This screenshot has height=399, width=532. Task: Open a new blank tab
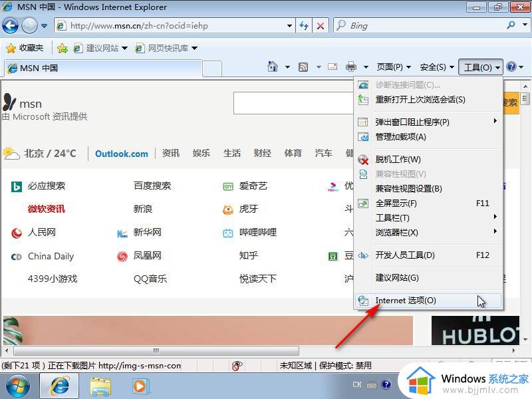[212, 68]
